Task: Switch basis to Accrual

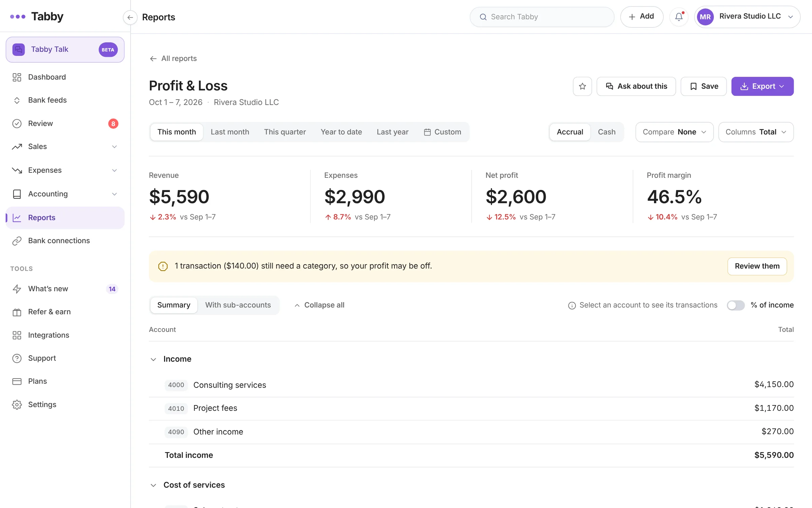Action: pos(570,132)
